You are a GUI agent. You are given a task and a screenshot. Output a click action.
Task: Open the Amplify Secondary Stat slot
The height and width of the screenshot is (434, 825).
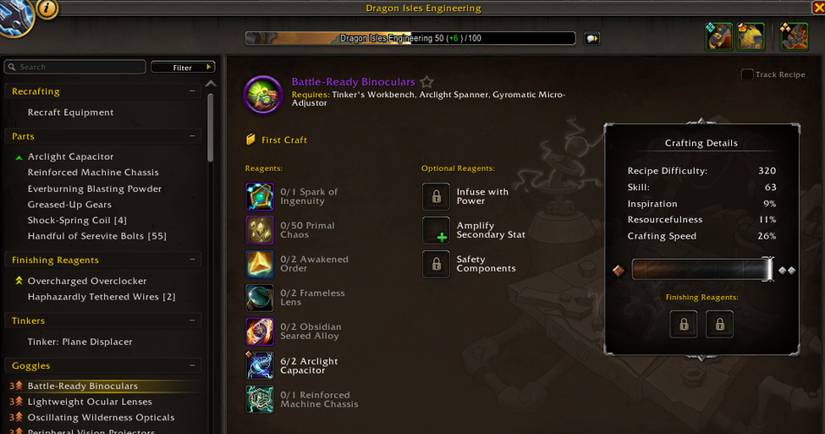(x=436, y=230)
